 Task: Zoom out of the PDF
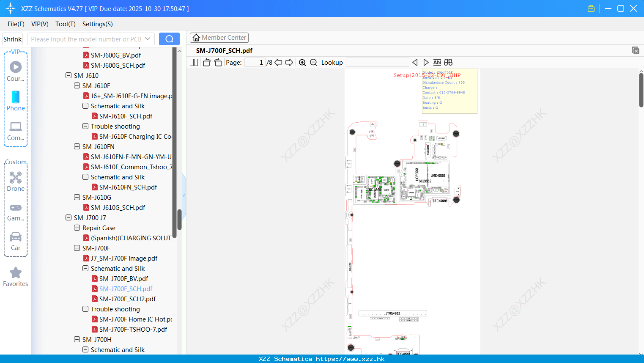click(313, 63)
